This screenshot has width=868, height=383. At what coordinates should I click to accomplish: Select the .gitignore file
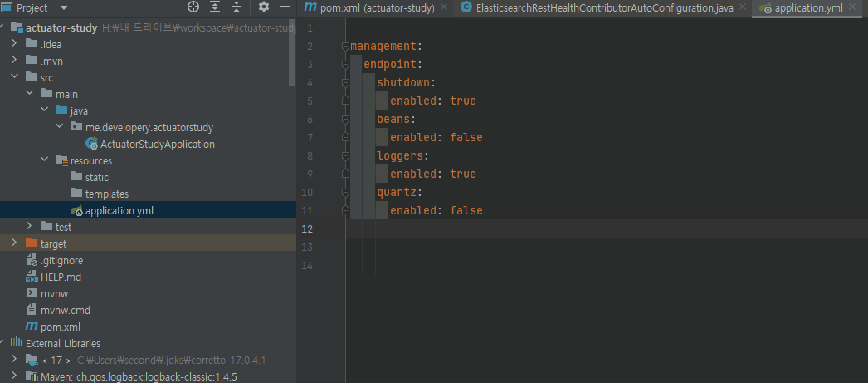[x=62, y=261]
